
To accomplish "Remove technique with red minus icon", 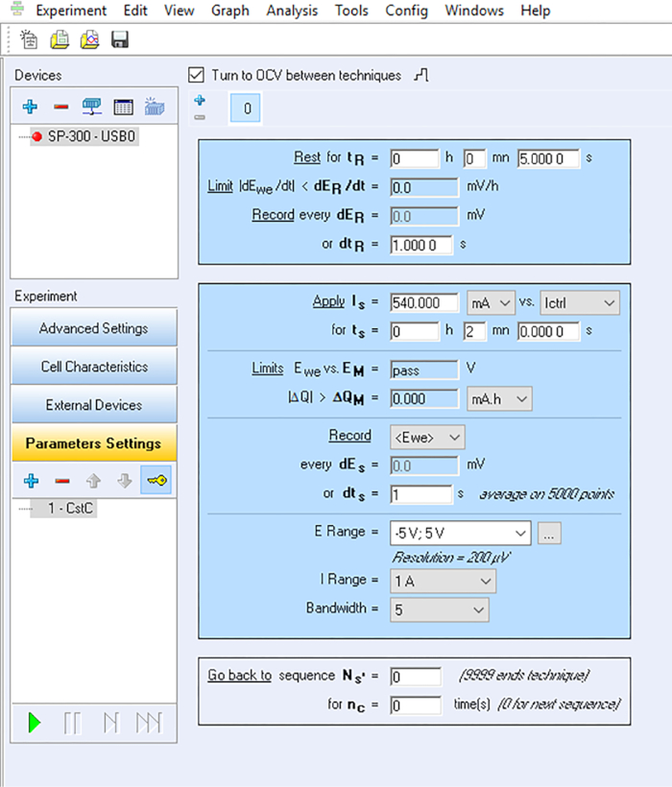I will 62,482.
